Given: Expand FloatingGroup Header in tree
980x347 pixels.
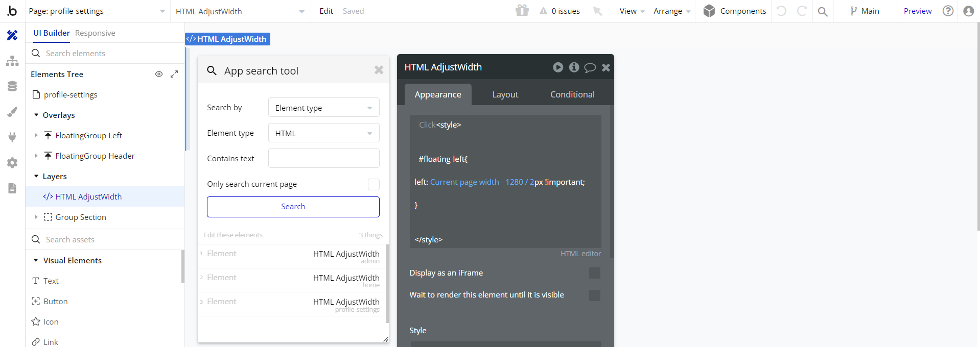Looking at the screenshot, I should 36,156.
